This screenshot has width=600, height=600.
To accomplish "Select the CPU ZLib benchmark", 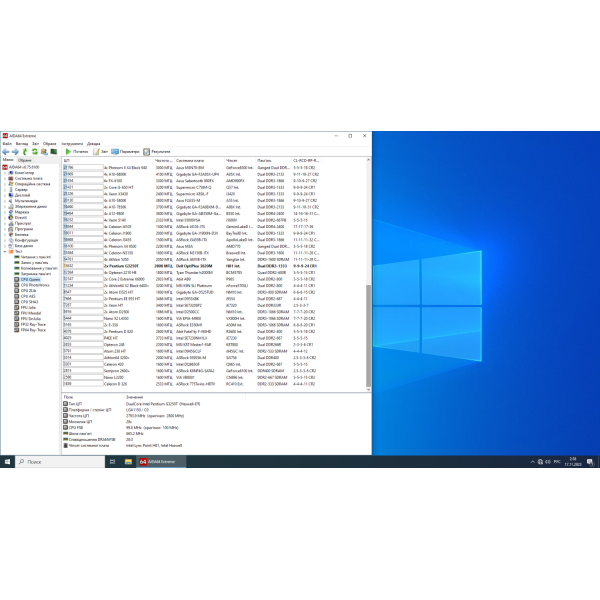I will (25, 291).
